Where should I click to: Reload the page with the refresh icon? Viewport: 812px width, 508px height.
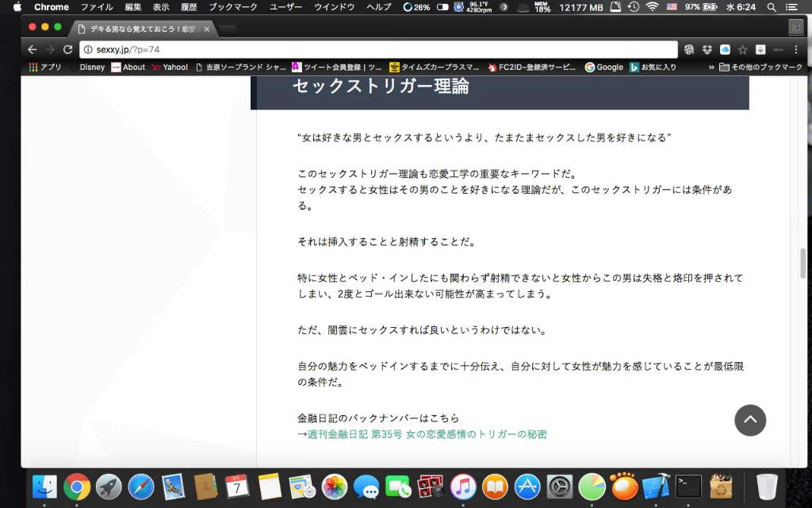(x=67, y=49)
